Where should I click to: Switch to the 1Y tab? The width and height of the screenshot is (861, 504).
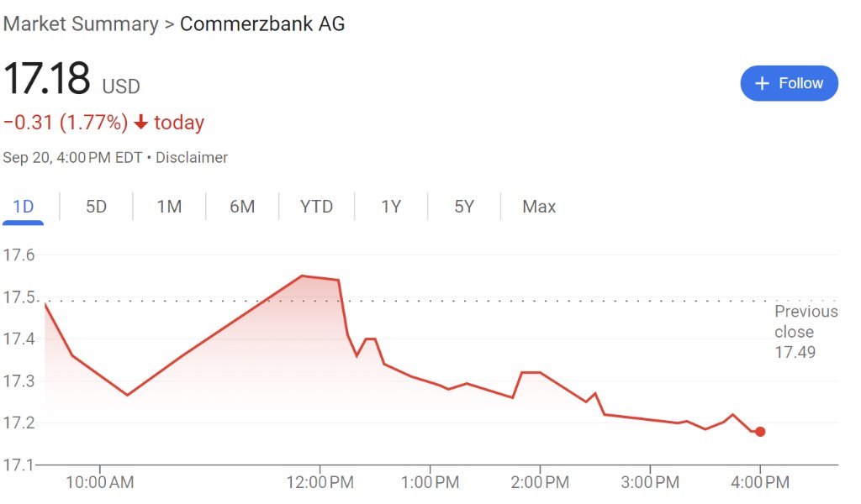[391, 207]
